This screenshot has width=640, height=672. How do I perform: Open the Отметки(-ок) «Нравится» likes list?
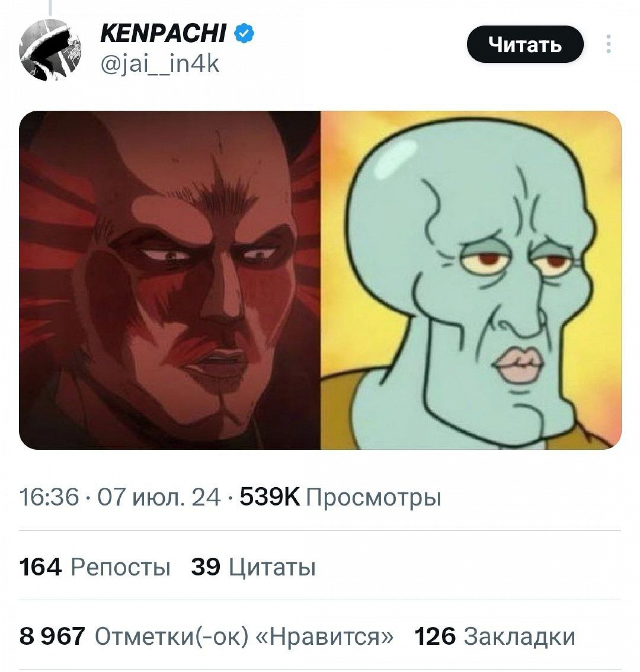pyautogui.click(x=244, y=637)
